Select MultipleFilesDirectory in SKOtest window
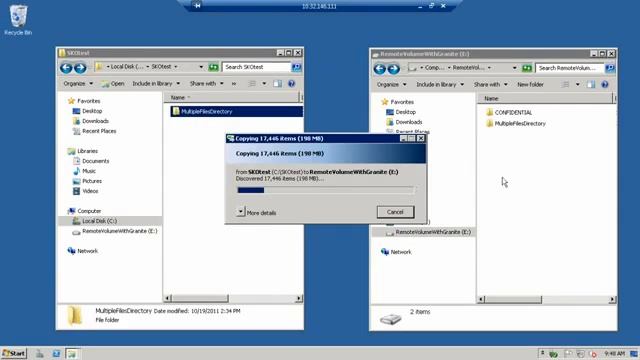Screen dimensions: 640x360 pos(236,111)
